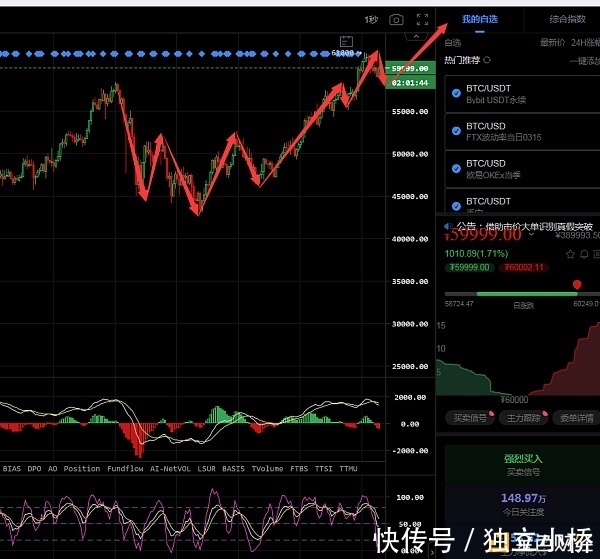Click the 强烈买入 signal card
The image size is (600, 559).
coord(523,464)
